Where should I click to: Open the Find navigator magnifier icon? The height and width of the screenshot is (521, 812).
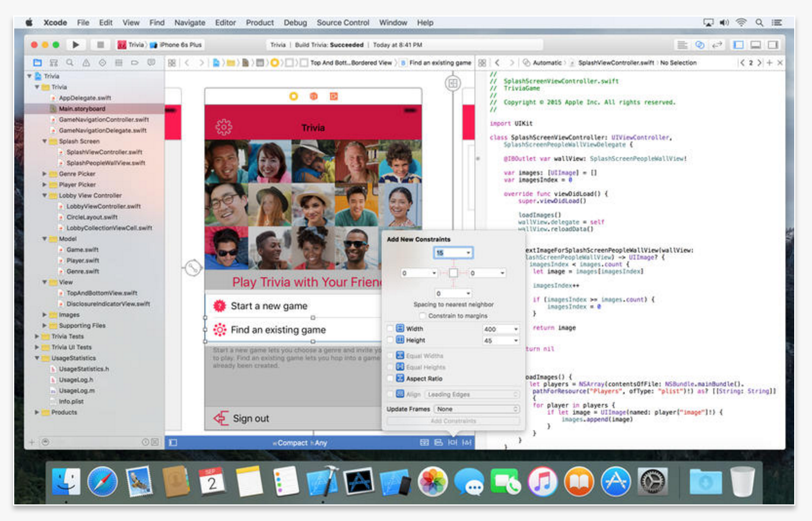pyautogui.click(x=70, y=62)
